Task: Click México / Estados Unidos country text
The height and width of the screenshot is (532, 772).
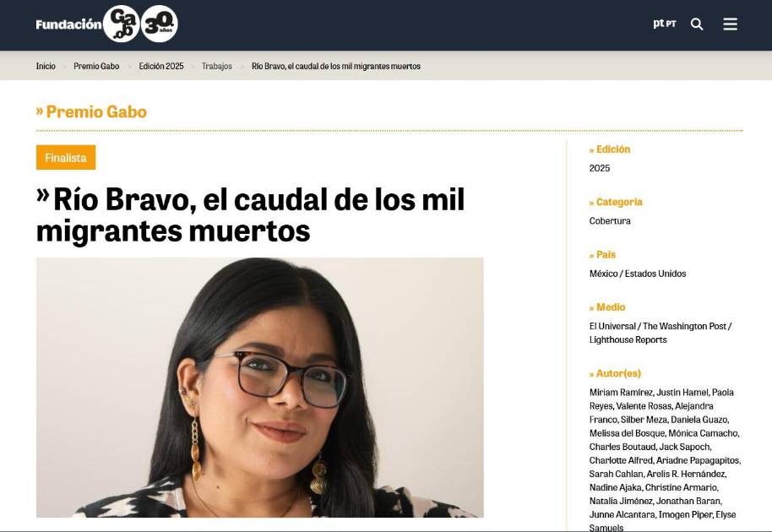Action: [638, 274]
